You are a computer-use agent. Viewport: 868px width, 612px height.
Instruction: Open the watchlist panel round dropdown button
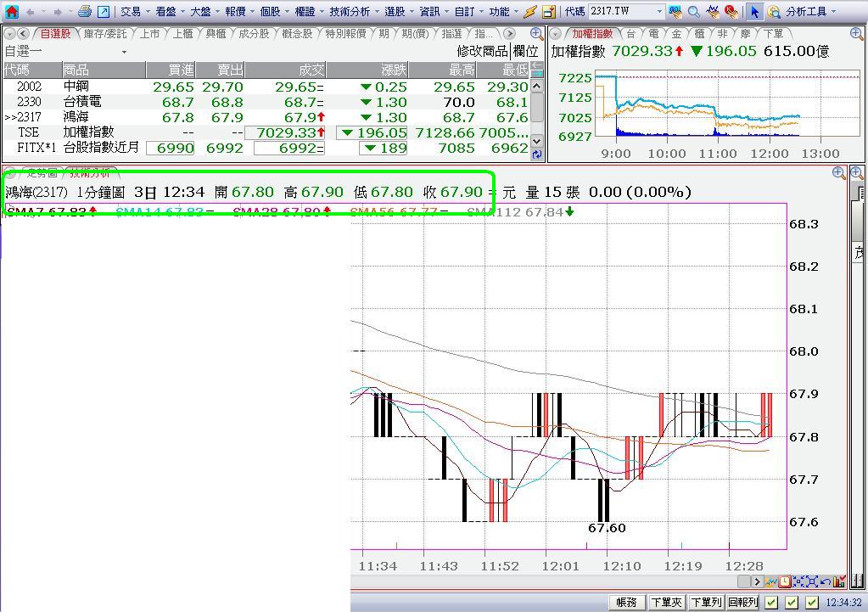click(x=9, y=34)
